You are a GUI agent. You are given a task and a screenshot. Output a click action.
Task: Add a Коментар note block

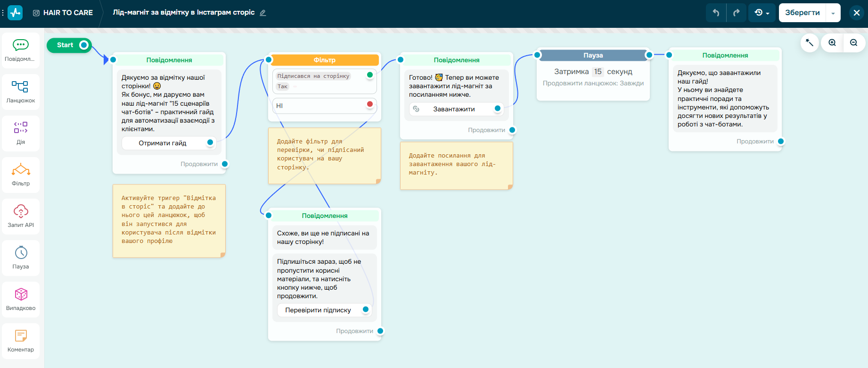click(21, 342)
